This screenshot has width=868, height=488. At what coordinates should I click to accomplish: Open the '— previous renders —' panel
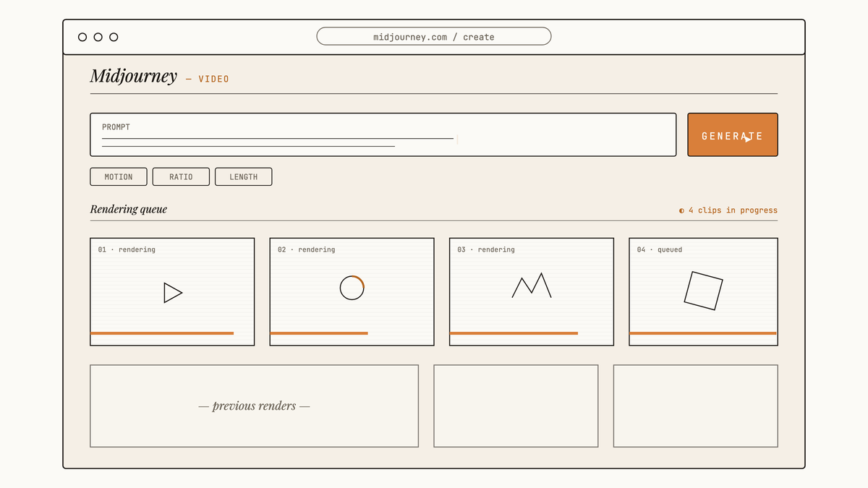pos(254,406)
